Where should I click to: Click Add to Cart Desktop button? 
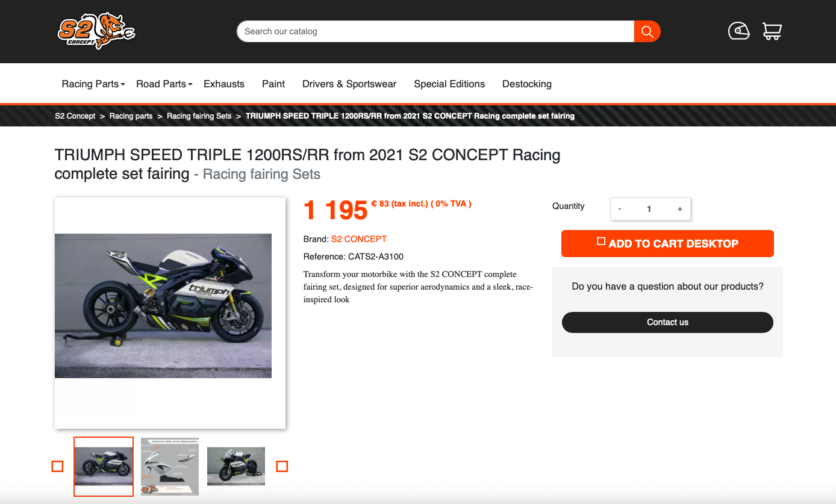pos(667,243)
